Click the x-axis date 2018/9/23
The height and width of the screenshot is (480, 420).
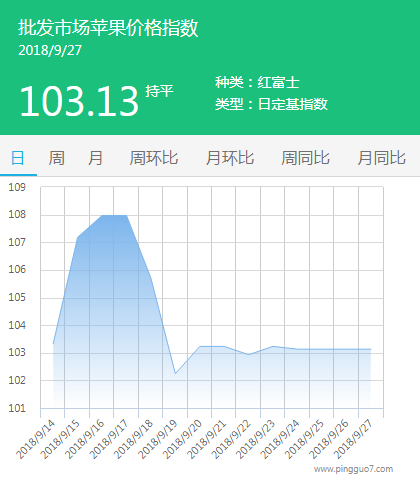point(256,439)
